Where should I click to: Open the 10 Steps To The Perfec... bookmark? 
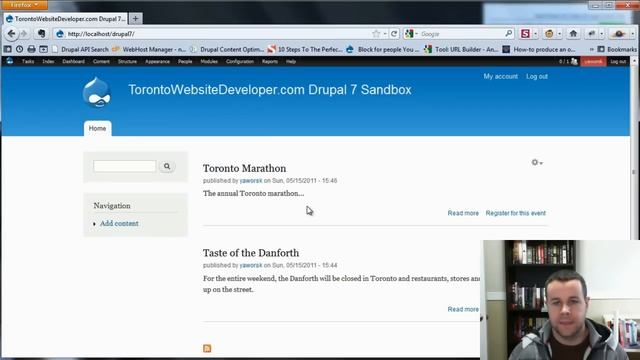(305, 49)
